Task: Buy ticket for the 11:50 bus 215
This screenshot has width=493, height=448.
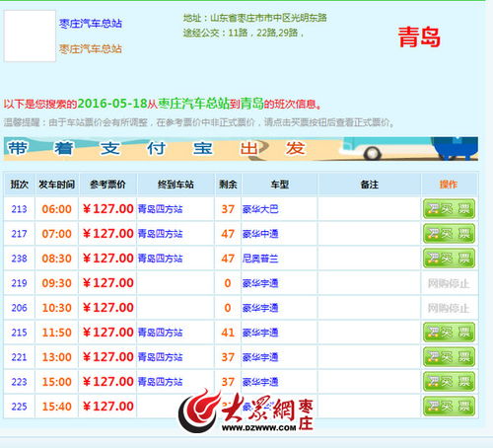Action: click(x=449, y=333)
